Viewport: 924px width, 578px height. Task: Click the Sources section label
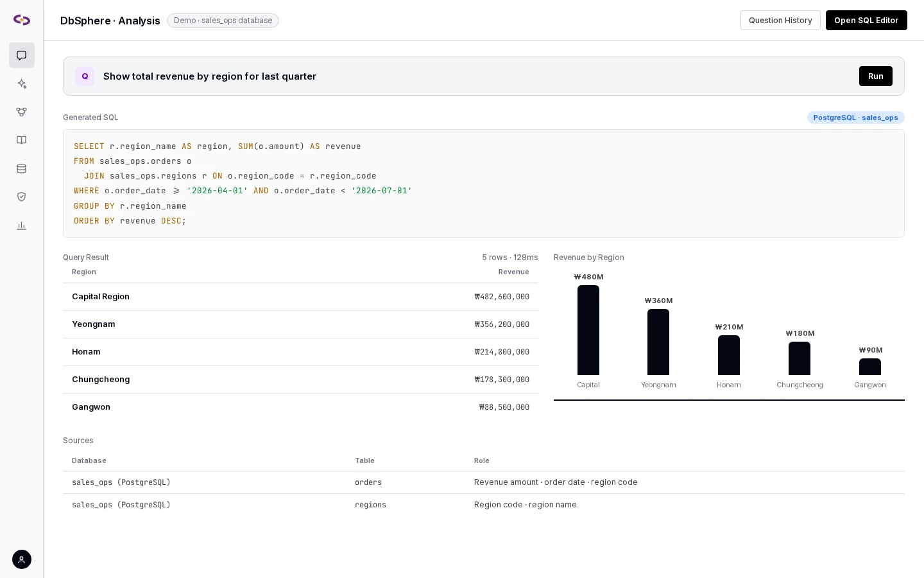[x=78, y=441]
